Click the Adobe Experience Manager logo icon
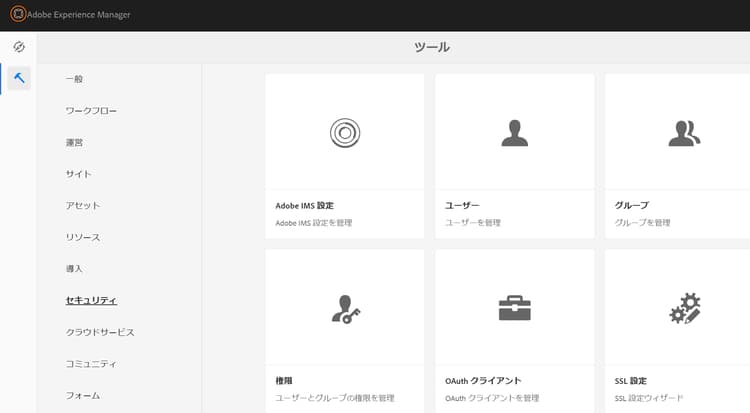 pos(18,14)
